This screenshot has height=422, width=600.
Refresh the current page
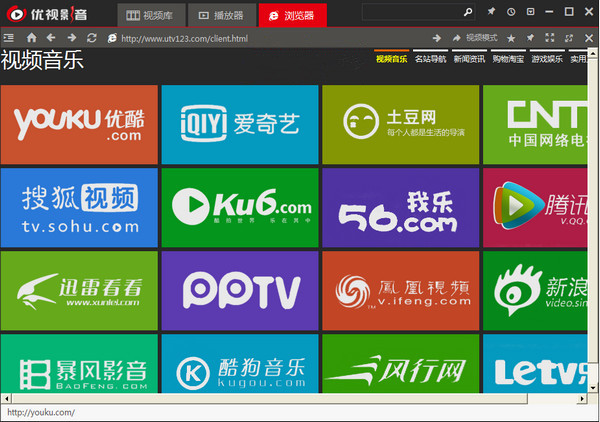click(x=91, y=37)
